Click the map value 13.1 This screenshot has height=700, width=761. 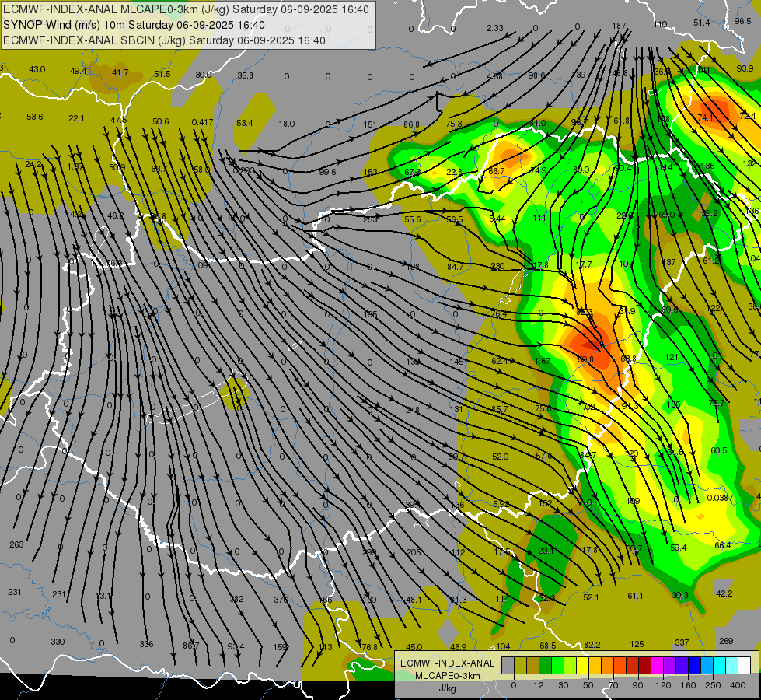(103, 596)
